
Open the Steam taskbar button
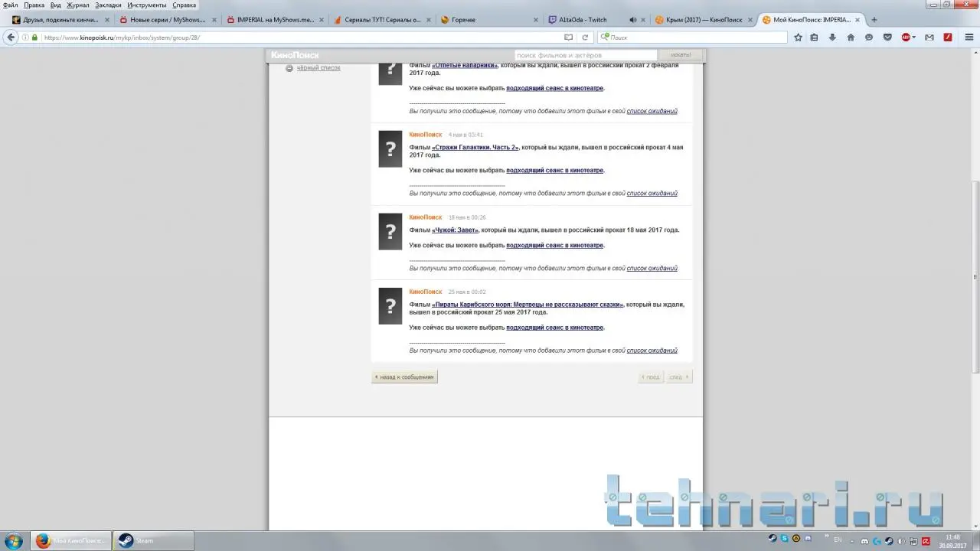tap(153, 540)
